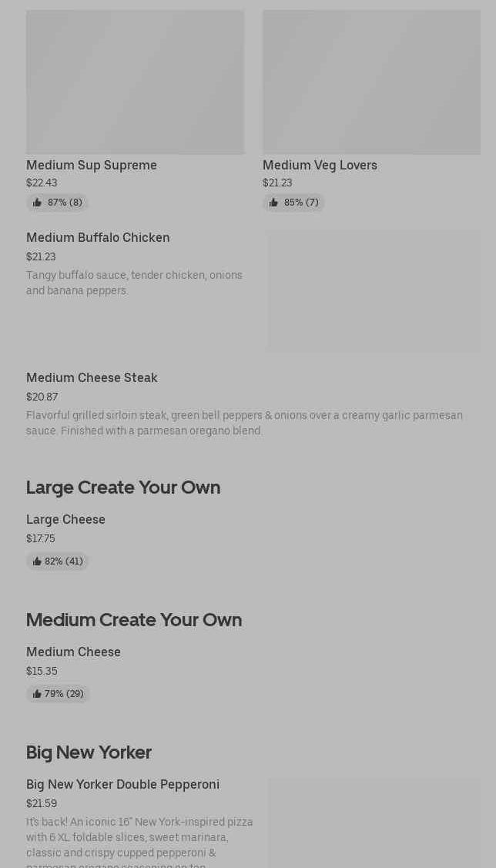The image size is (496, 868).
Task: Select Medium Buffalo Chicken image placeholder
Action: pos(374,291)
